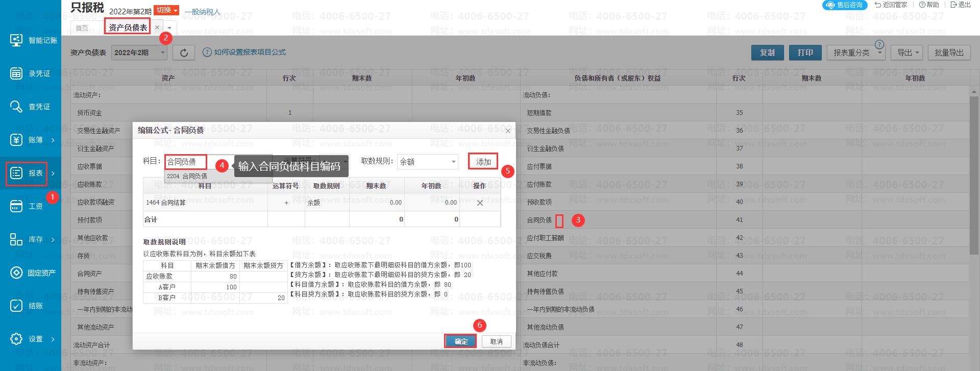Open the 结账 checkmark icon
The width and height of the screenshot is (980, 371).
click(x=16, y=306)
